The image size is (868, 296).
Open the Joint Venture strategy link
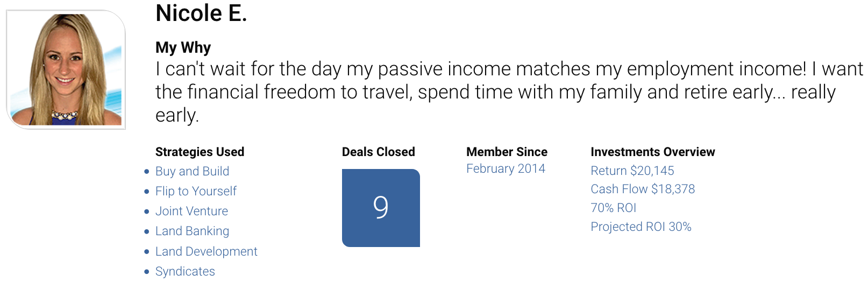click(191, 211)
